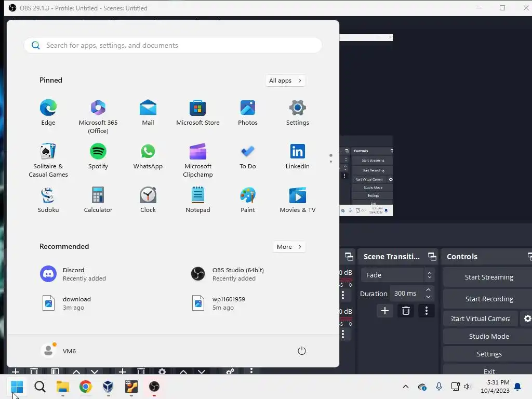532x399 pixels.
Task: Open Microsoft Clipchamp
Action: [198, 160]
